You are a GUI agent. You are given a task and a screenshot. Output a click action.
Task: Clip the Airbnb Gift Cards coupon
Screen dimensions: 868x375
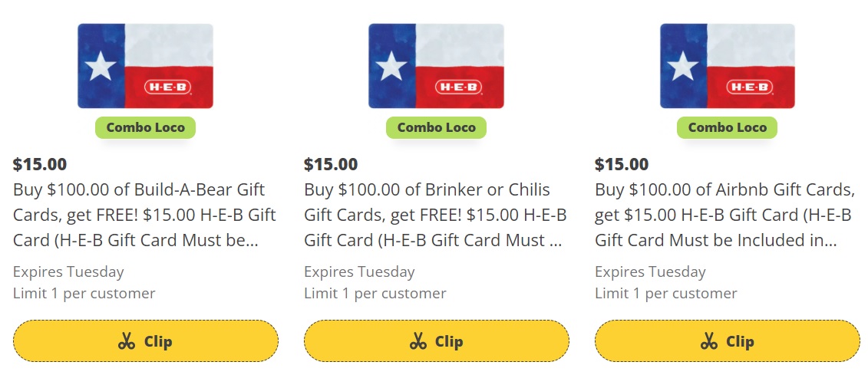pos(728,341)
